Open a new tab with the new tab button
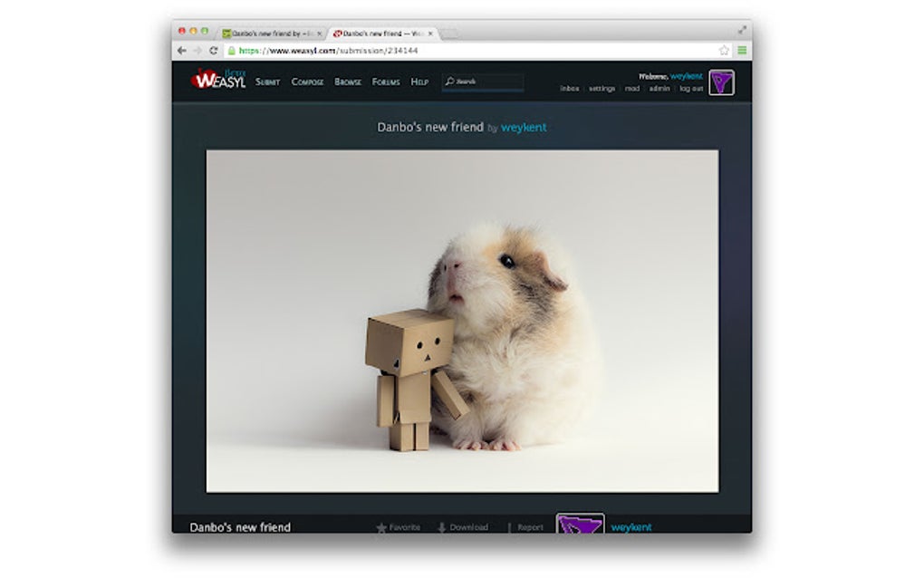This screenshot has width=924, height=578. point(449,34)
